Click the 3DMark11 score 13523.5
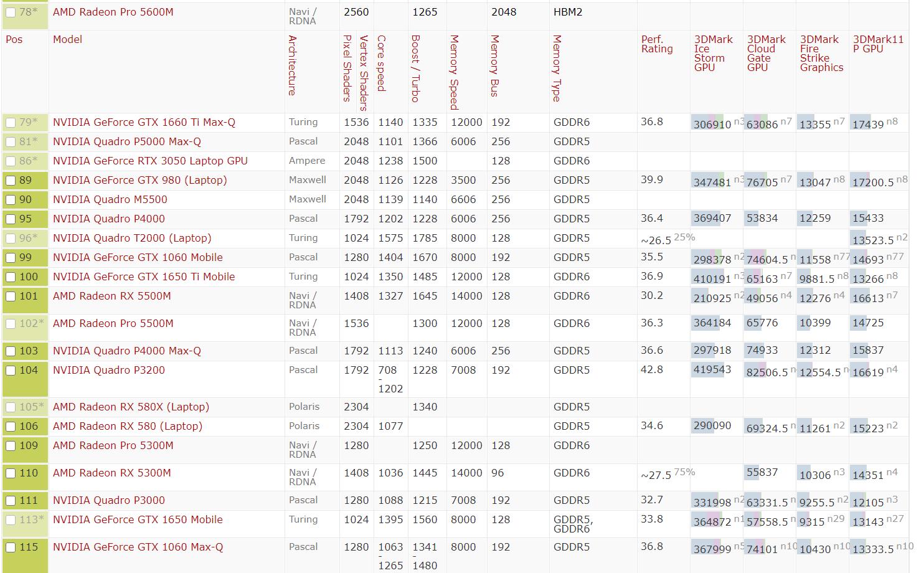924x573 pixels. point(874,240)
